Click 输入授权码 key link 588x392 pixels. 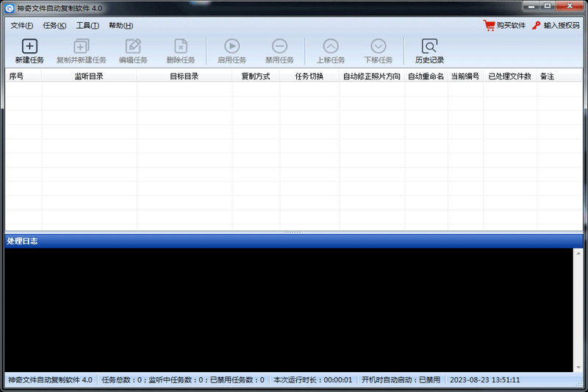[x=556, y=26]
